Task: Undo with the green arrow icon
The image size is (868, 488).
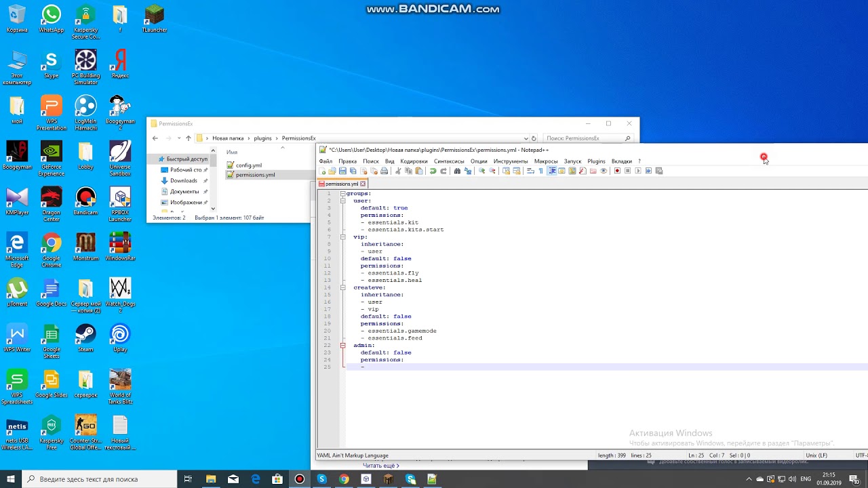Action: click(x=433, y=171)
